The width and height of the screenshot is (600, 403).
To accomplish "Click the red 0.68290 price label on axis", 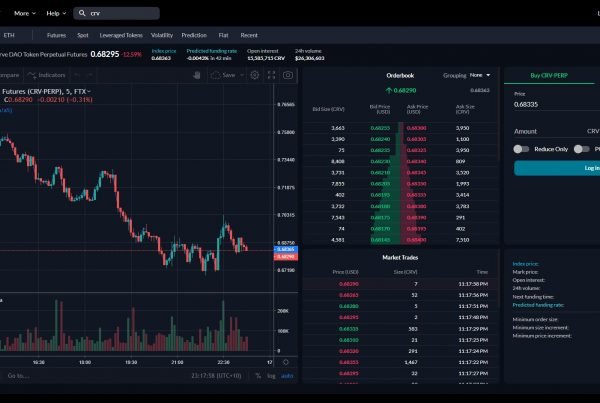I will (x=285, y=256).
